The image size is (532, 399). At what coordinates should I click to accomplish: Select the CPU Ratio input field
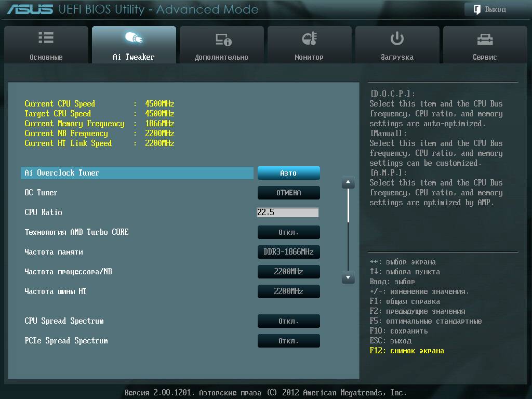coord(287,212)
